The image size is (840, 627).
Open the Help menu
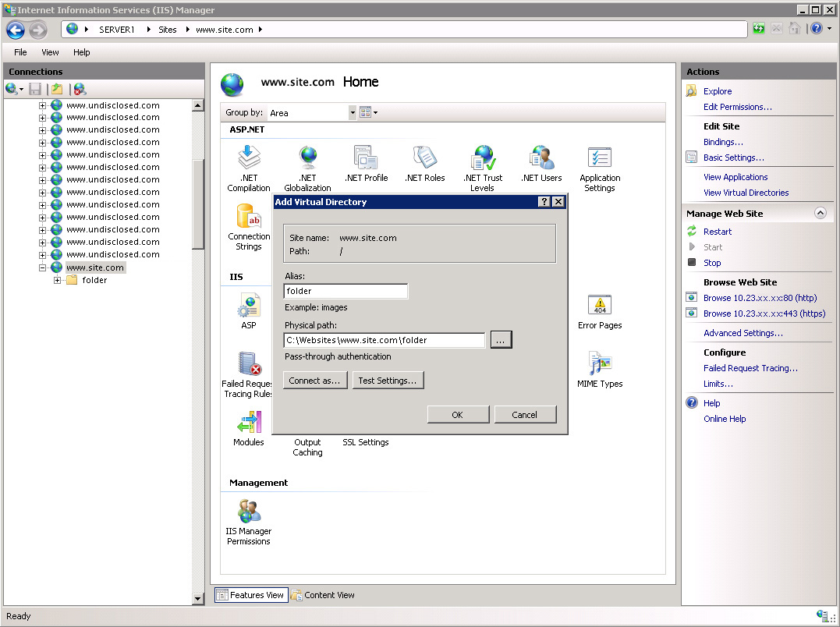pos(81,52)
